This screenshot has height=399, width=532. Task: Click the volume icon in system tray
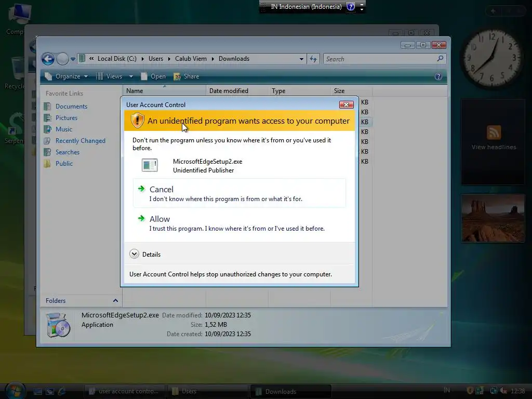(503, 391)
